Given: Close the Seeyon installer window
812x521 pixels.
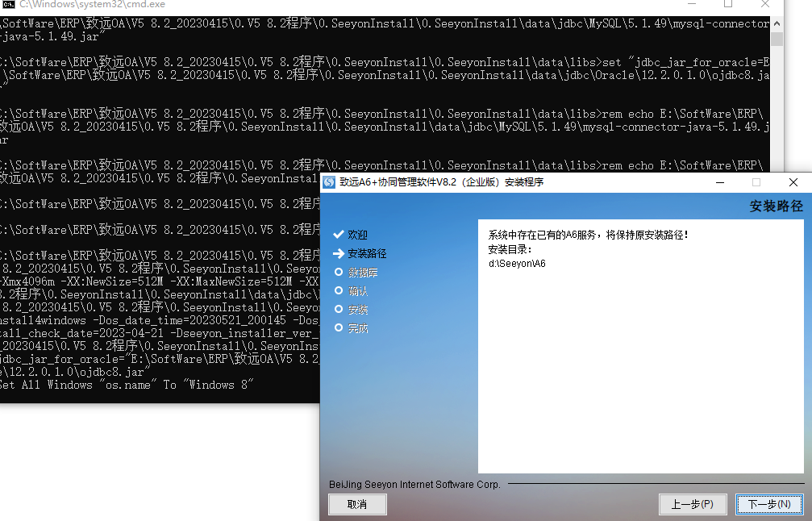Looking at the screenshot, I should 793,182.
